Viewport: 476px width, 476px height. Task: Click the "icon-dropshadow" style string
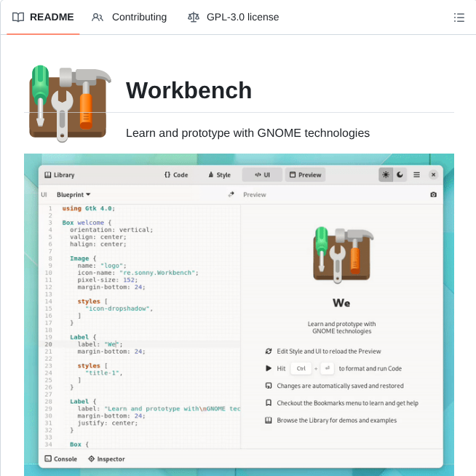click(x=117, y=309)
